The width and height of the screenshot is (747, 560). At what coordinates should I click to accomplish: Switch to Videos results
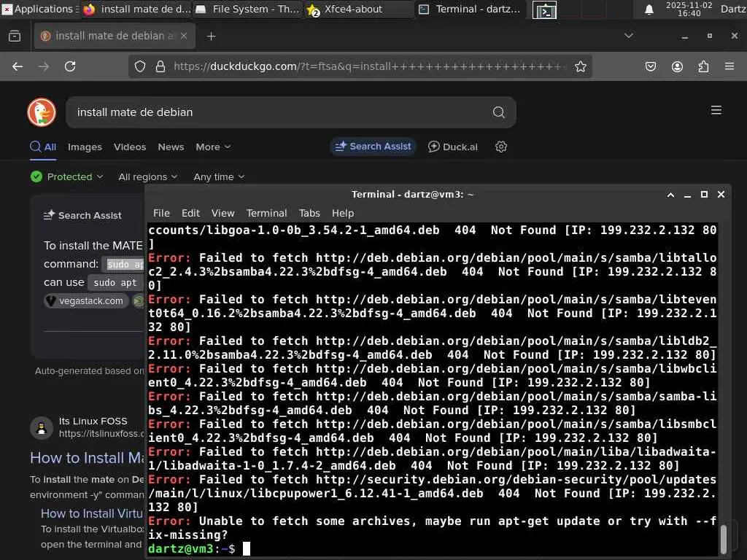coord(130,147)
